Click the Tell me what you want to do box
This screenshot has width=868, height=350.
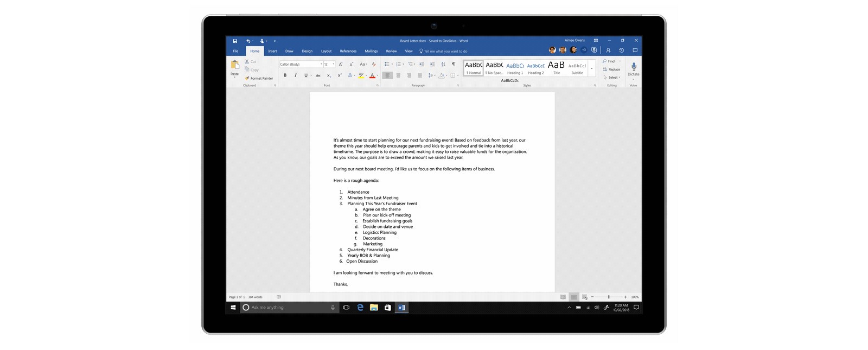[x=445, y=51]
